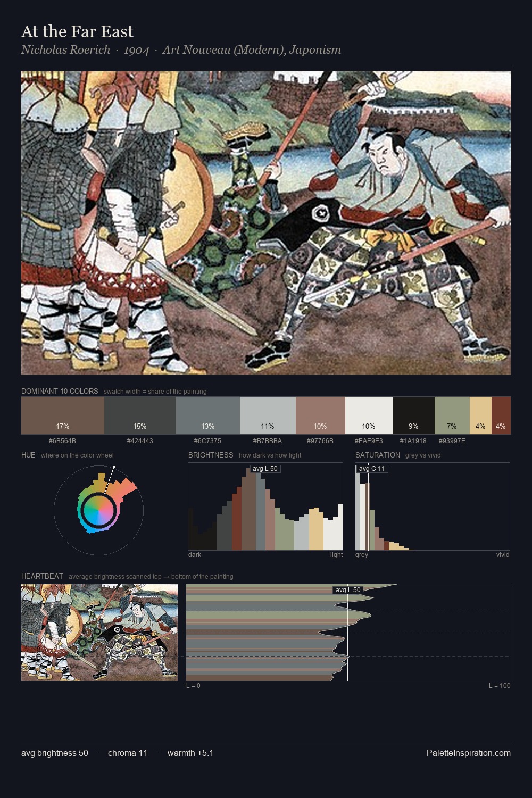Click the artist name 'Nicholas Roerich'
Screen dimensions: 532x798
65,49
